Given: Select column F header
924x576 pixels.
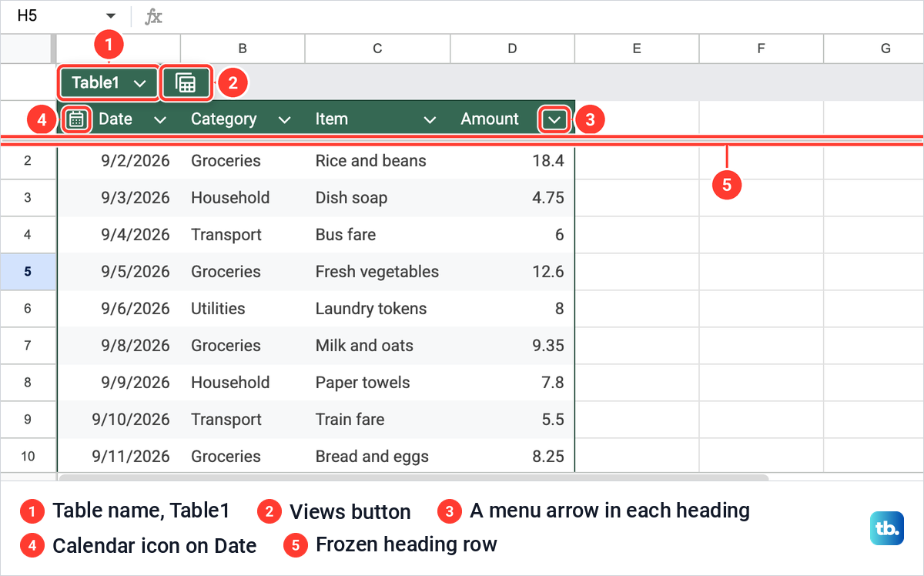Looking at the screenshot, I should click(x=761, y=49).
